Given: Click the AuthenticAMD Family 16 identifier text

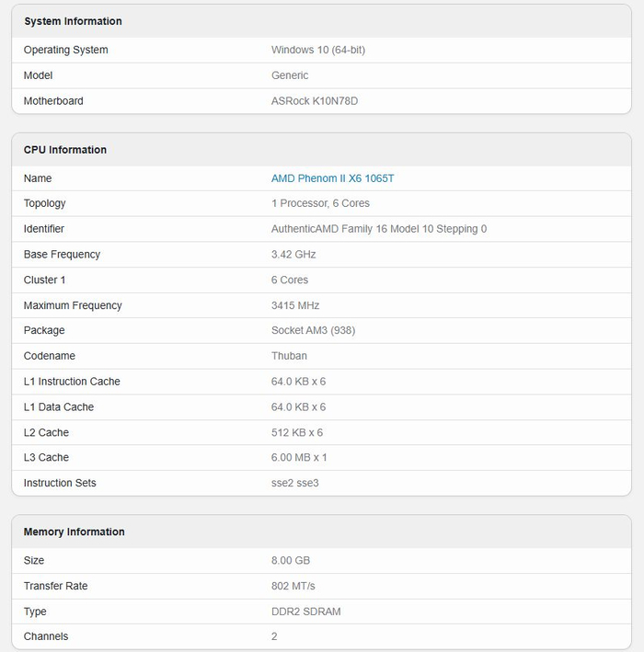Looking at the screenshot, I should [379, 229].
